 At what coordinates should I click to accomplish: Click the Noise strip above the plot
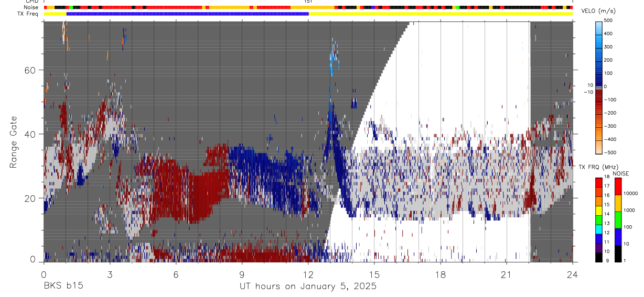tap(308, 7)
